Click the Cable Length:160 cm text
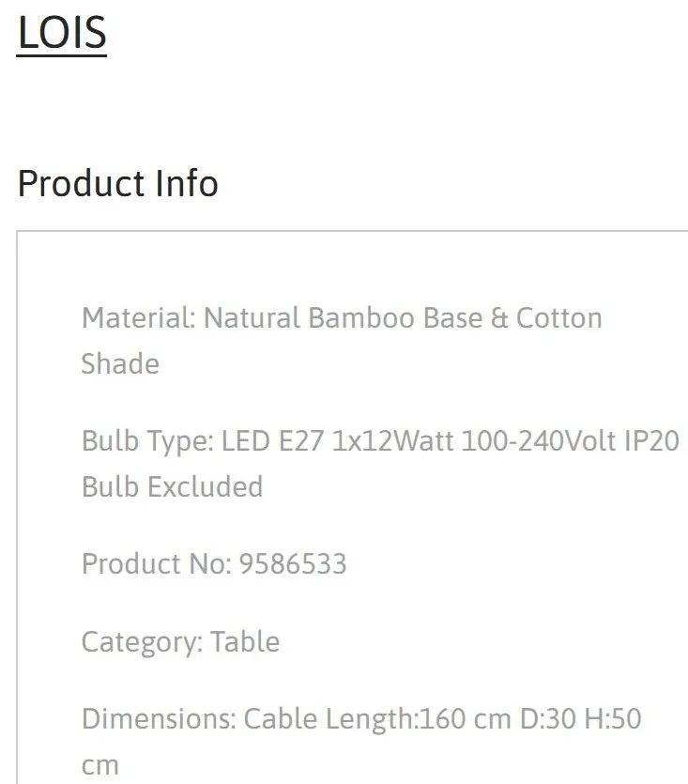This screenshot has width=688, height=784. [377, 720]
